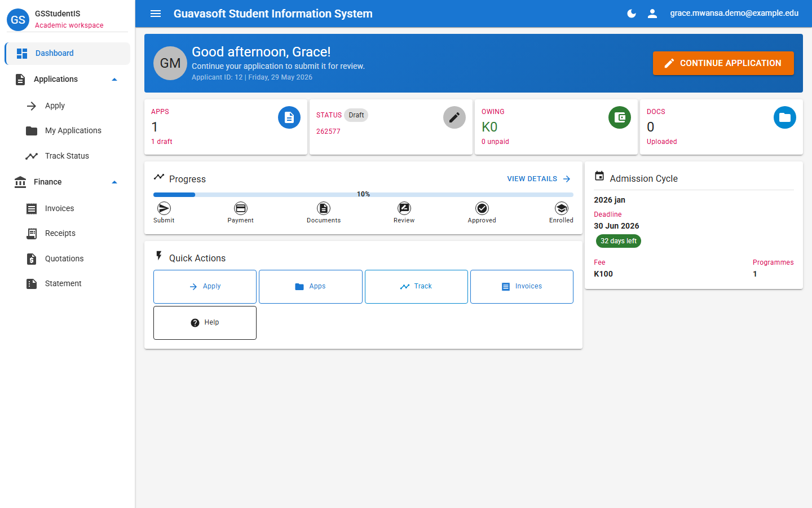Click the GM avatar circle
This screenshot has width=812, height=508.
point(170,63)
